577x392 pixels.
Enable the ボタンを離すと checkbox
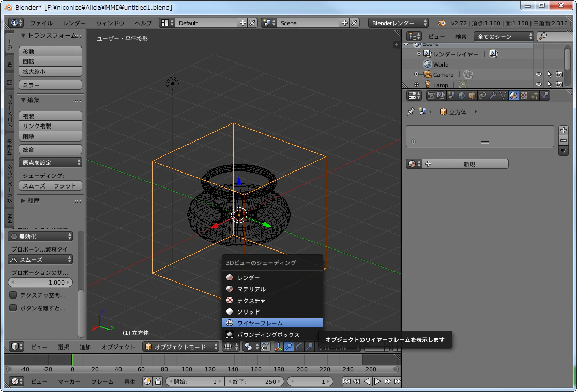(x=13, y=308)
